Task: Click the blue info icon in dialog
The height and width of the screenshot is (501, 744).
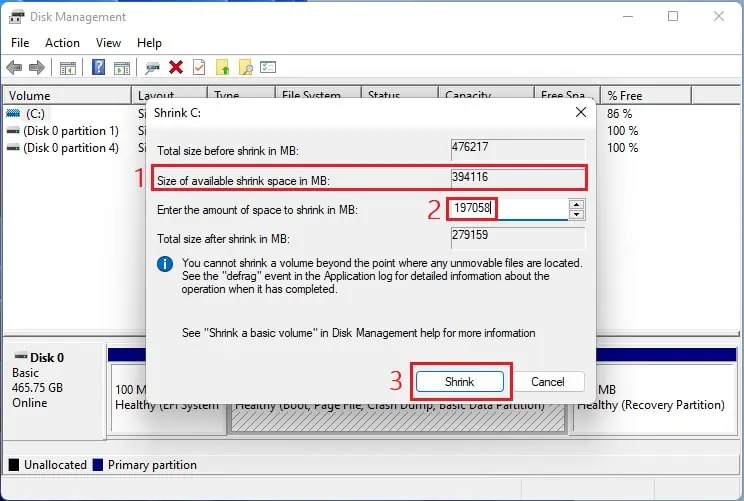Action: 165,264
